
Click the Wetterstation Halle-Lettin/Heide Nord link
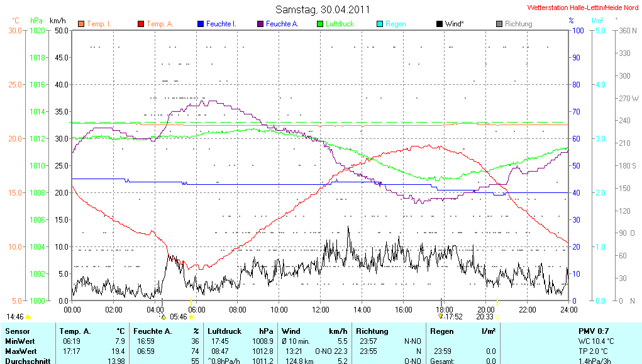pos(582,8)
